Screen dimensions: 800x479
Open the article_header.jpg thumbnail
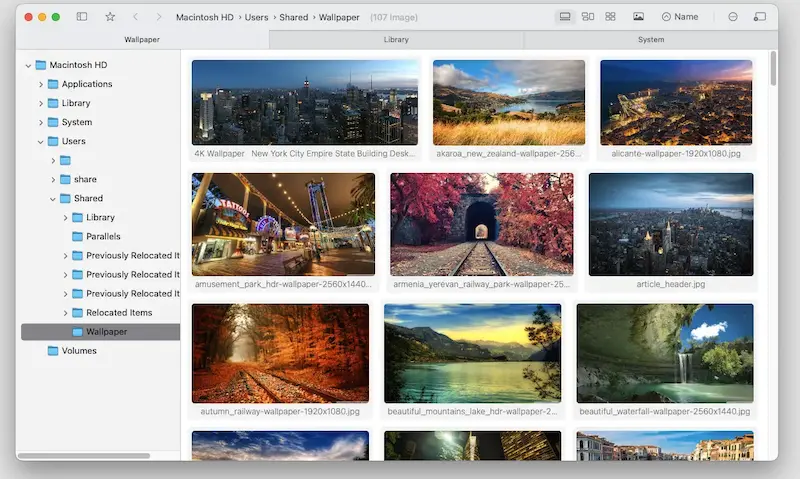click(671, 224)
